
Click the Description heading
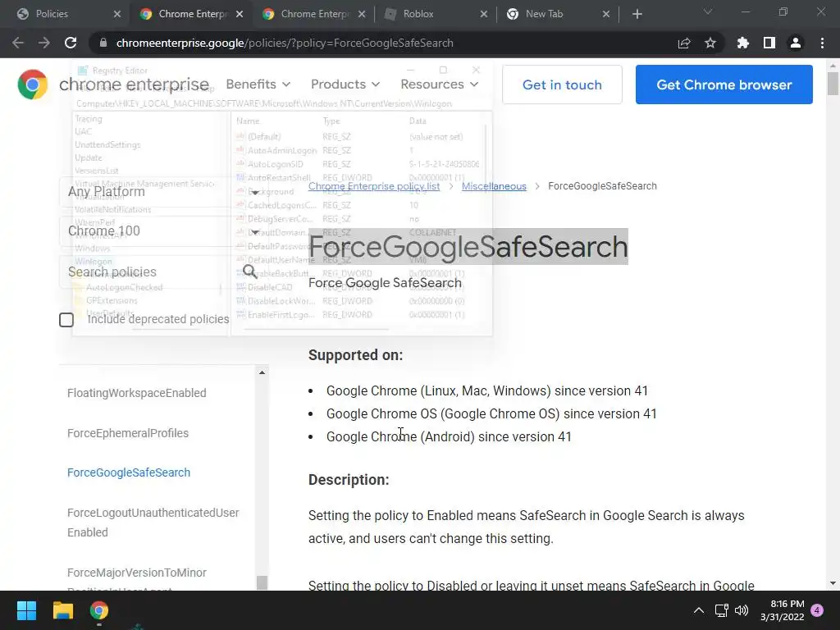[349, 479]
